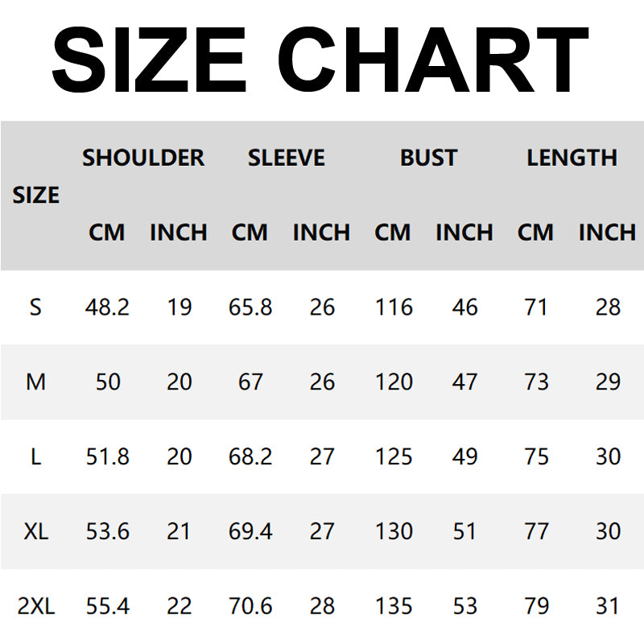The height and width of the screenshot is (644, 644).
Task: Click the 53.6 shoulder value for XL
Action: coord(107,531)
